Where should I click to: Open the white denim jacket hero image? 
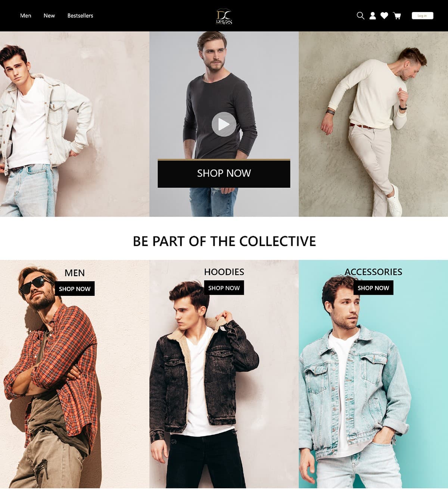75,124
